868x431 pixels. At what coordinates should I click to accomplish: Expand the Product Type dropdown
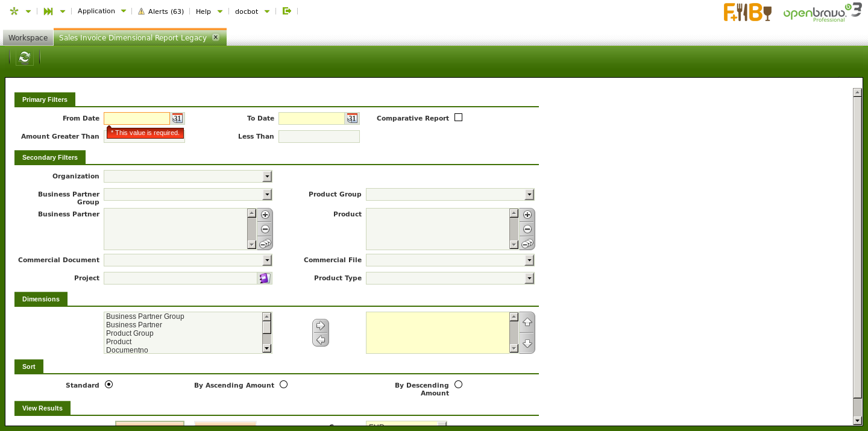pyautogui.click(x=529, y=278)
